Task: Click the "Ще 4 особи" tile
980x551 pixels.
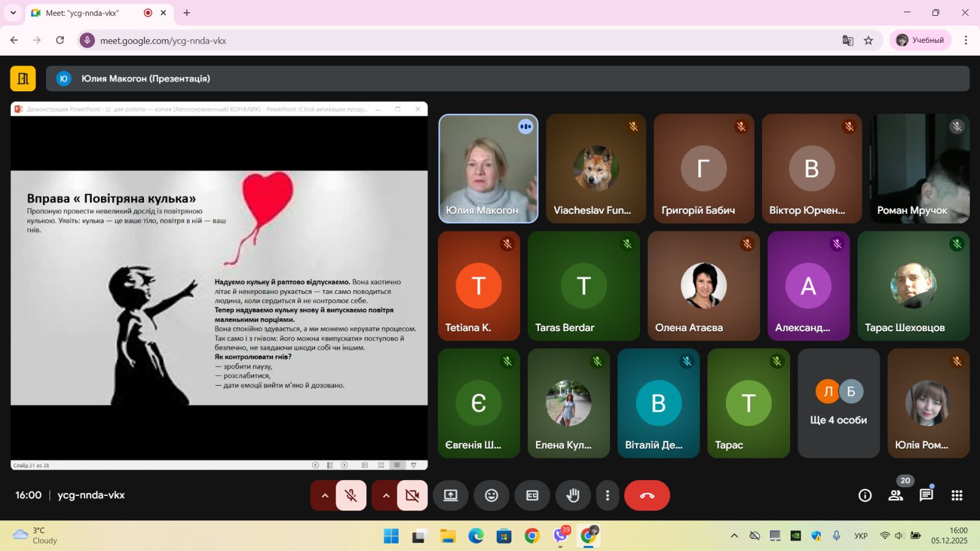Action: pos(838,403)
